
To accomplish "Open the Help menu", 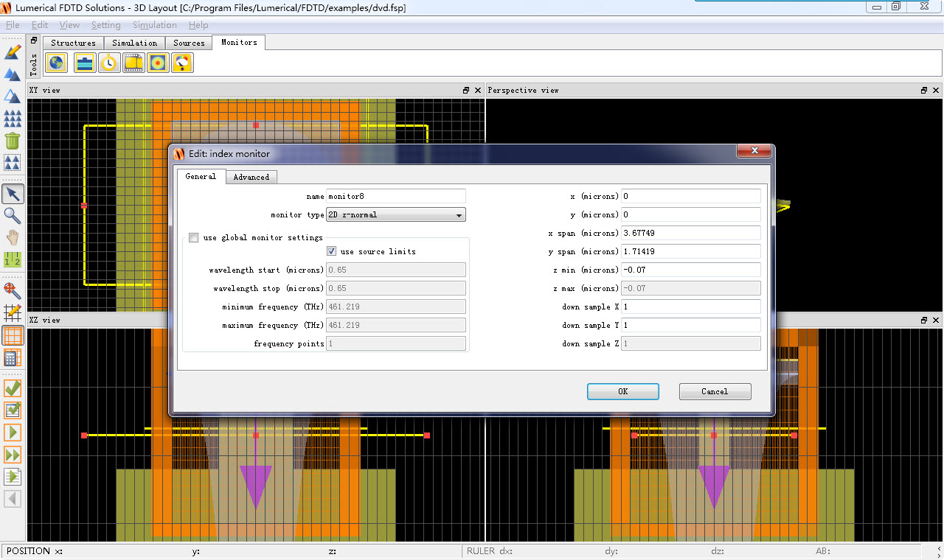I will [x=198, y=25].
